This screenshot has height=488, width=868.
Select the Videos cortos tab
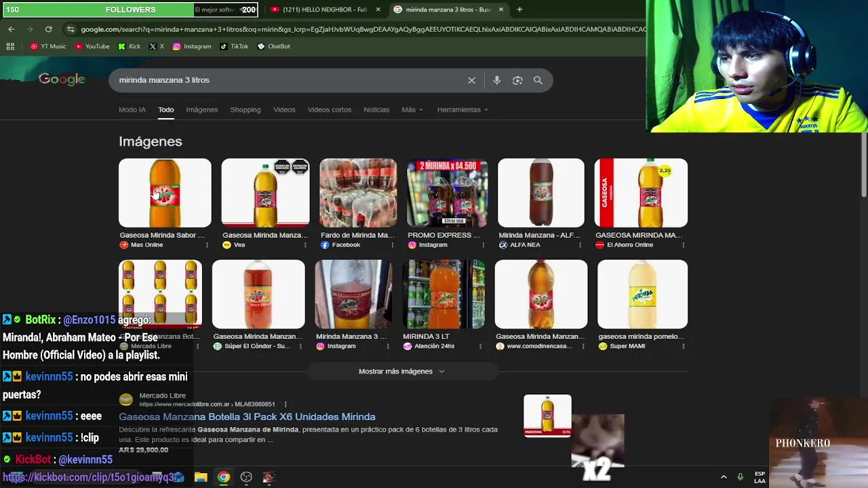click(330, 110)
